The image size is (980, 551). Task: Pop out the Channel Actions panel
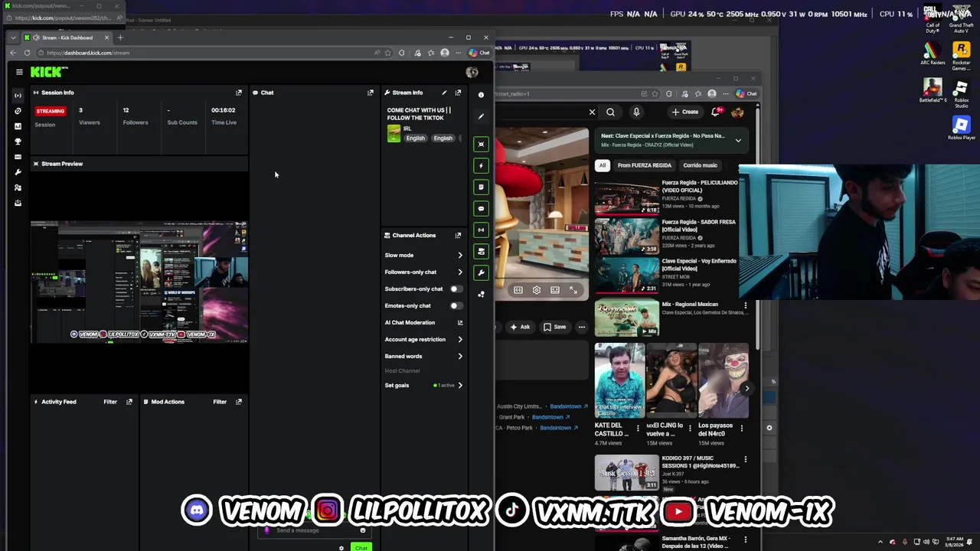458,235
